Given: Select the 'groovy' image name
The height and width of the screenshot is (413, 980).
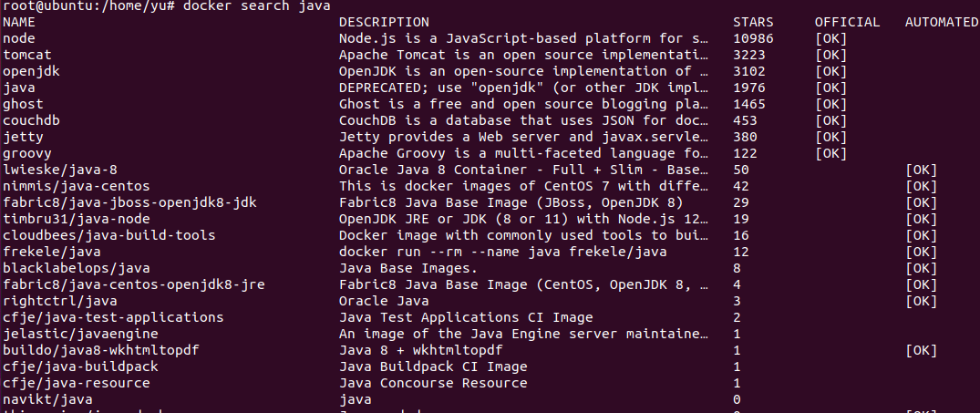Looking at the screenshot, I should coord(27,153).
